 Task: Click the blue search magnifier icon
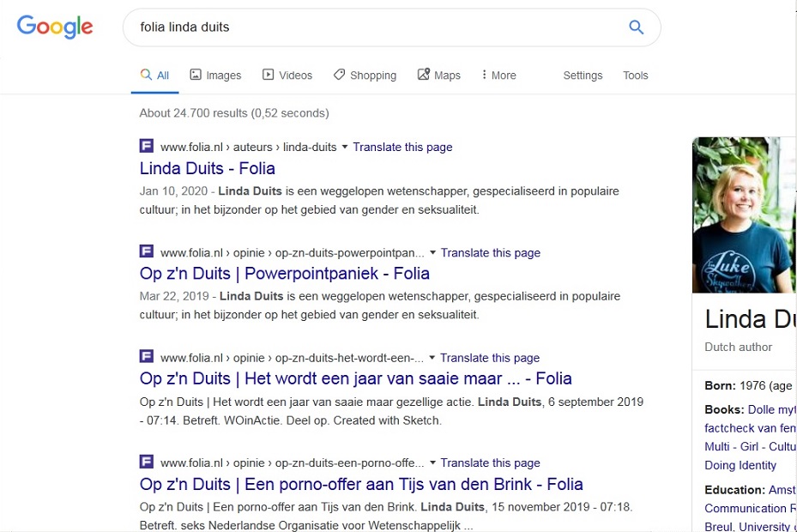point(636,27)
